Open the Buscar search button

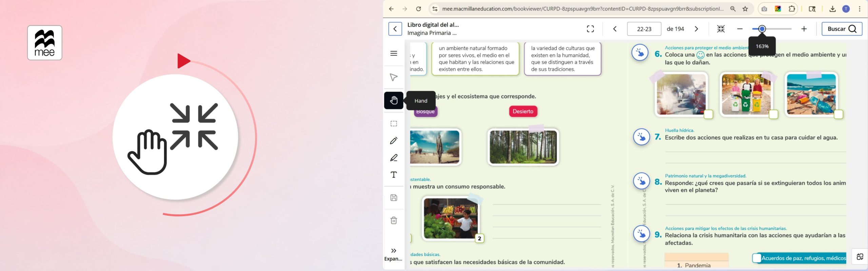click(842, 29)
